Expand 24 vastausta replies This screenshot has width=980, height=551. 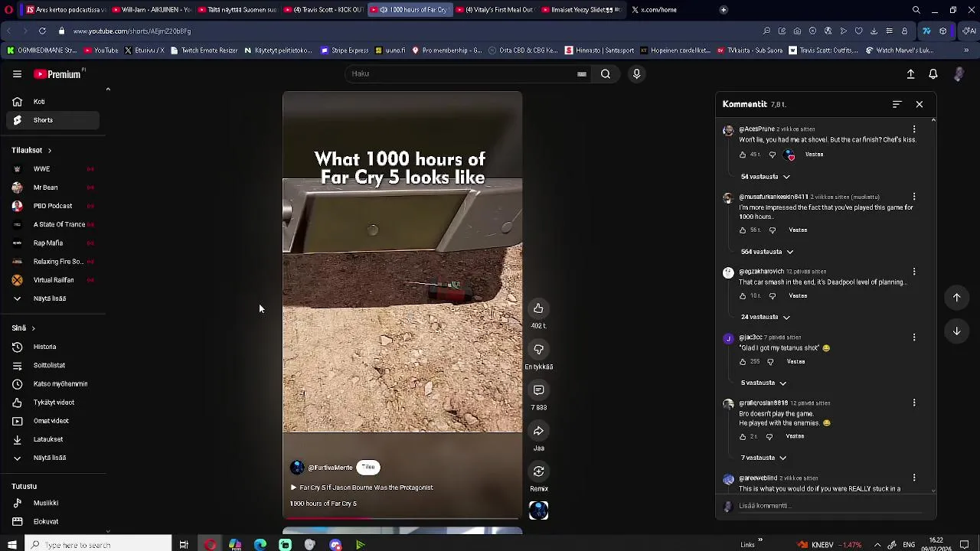pyautogui.click(x=765, y=317)
